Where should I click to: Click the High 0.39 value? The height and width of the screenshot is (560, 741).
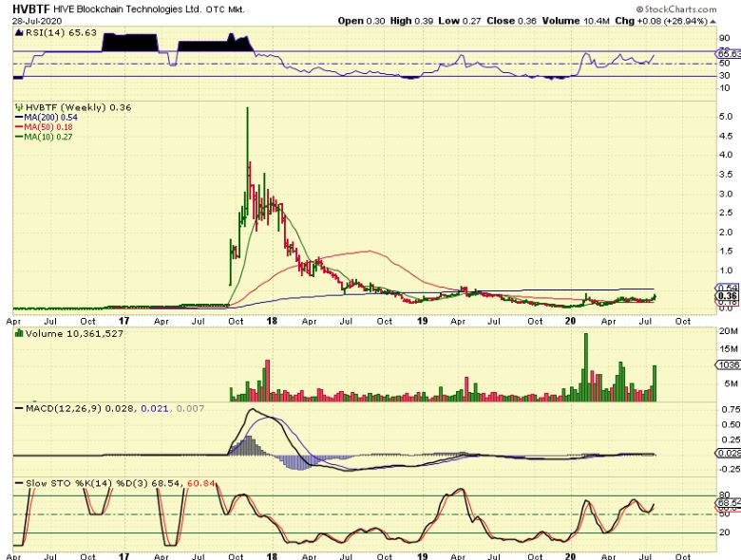411,21
